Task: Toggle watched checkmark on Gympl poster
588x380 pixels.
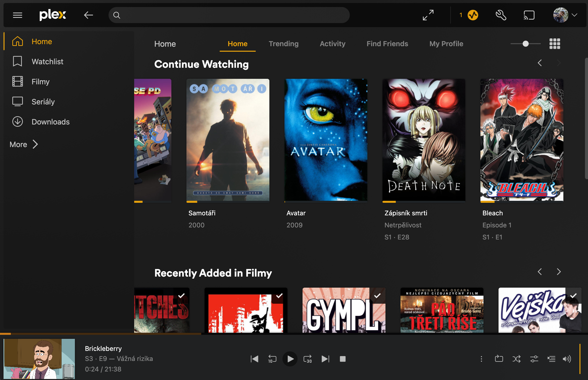Action: 377,296
